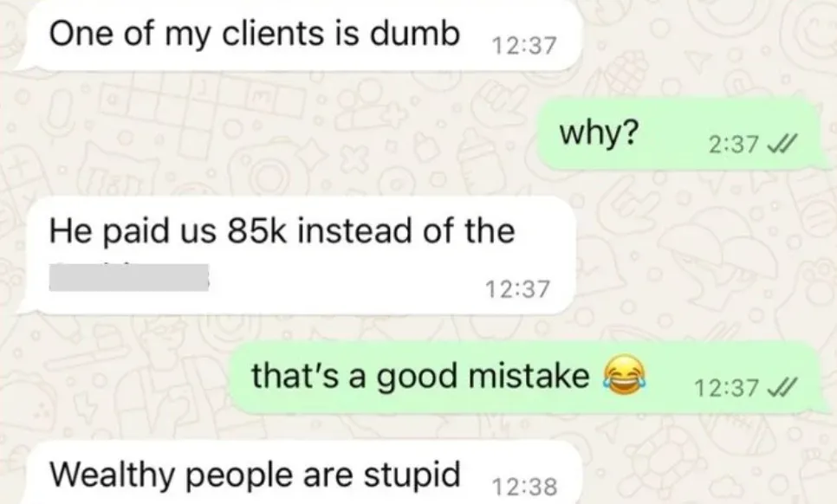Click the 2:37 timestamp on the "why?" bubble

733,144
